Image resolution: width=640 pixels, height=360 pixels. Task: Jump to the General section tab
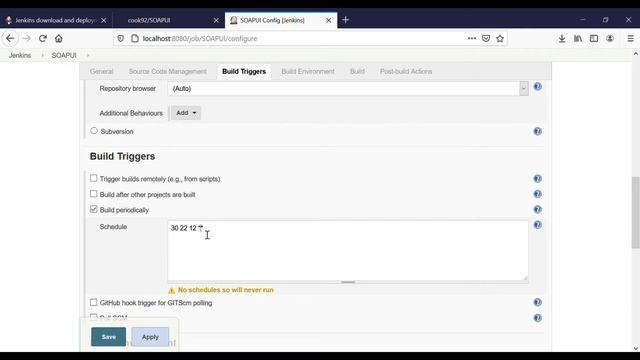pos(102,71)
